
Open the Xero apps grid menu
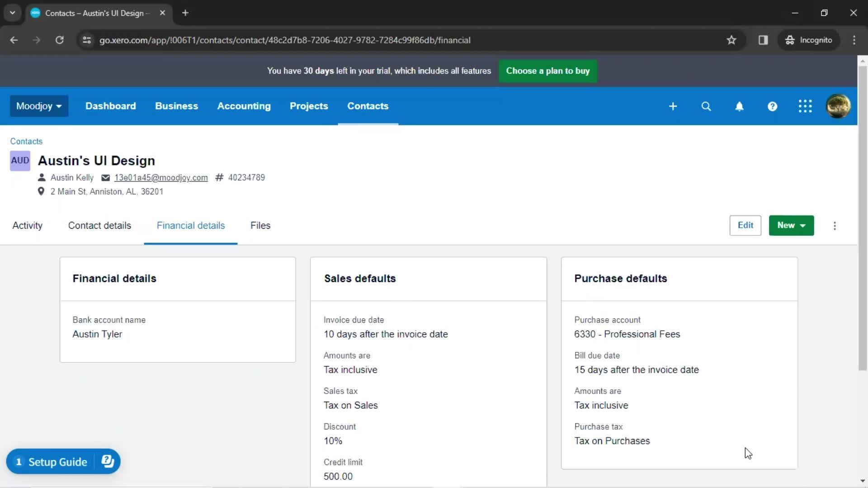click(x=805, y=106)
